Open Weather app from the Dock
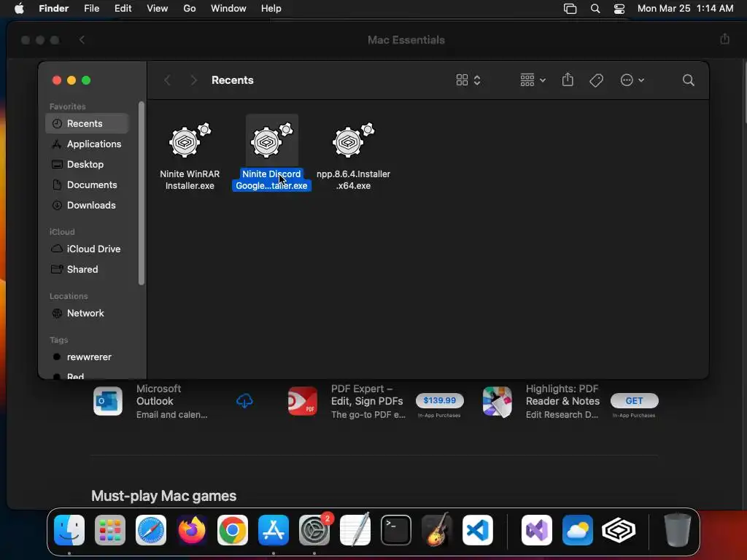This screenshot has width=747, height=560. (578, 530)
